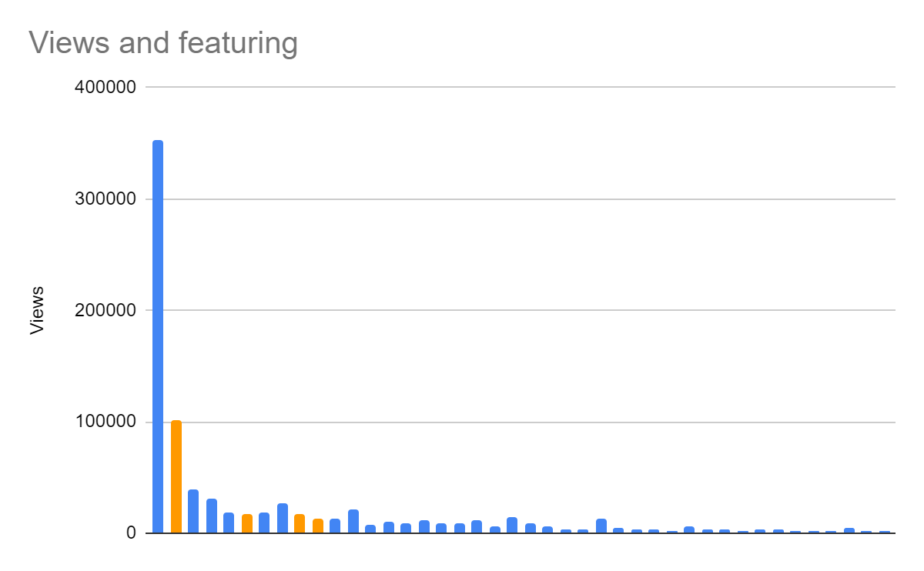
Task: Select the second orange bar in chart
Action: pyautogui.click(x=246, y=523)
